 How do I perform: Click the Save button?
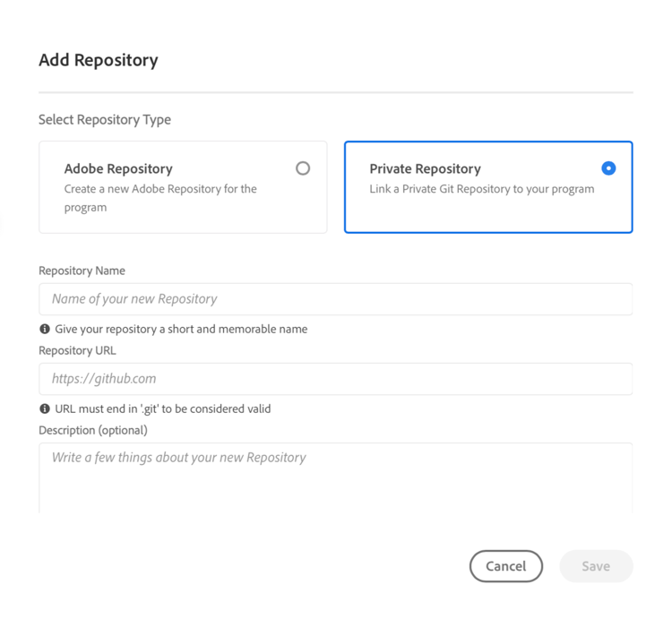[596, 566]
